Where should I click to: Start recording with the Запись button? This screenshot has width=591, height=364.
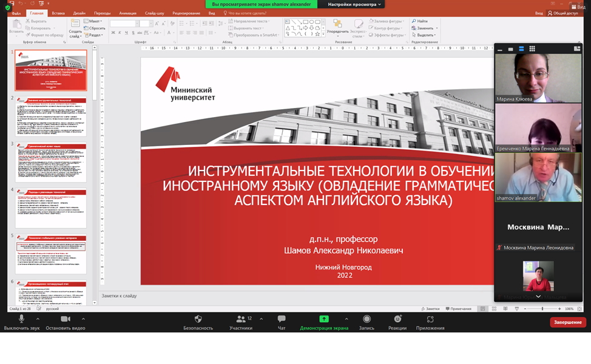pyautogui.click(x=366, y=323)
